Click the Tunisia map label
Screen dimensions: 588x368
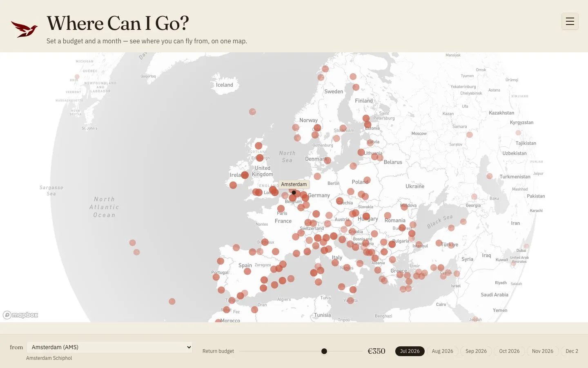tap(323, 315)
